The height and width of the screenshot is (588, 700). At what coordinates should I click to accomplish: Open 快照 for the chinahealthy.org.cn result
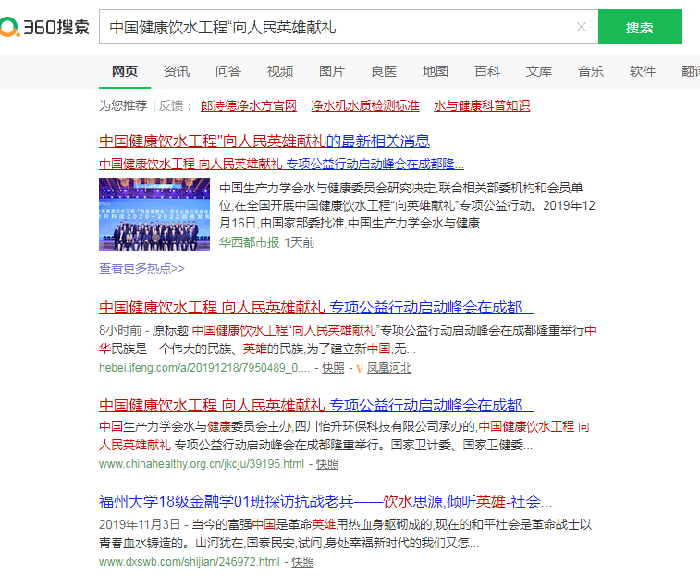326,464
